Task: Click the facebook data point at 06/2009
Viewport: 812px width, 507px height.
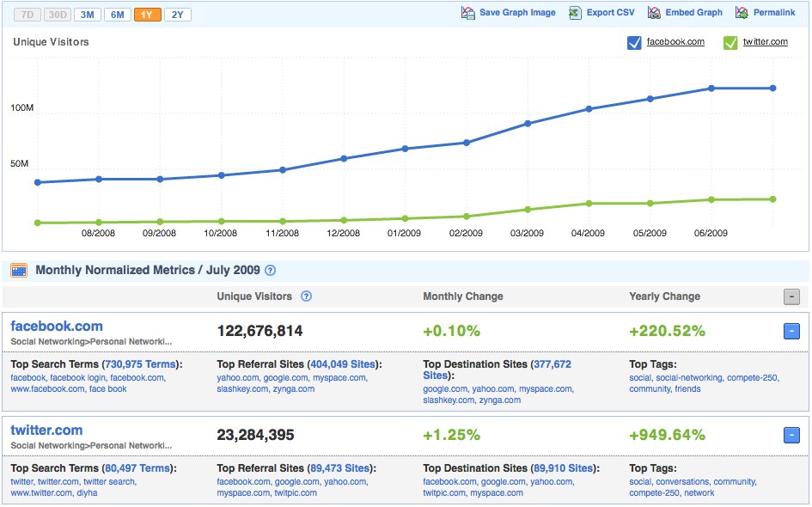Action: point(711,89)
